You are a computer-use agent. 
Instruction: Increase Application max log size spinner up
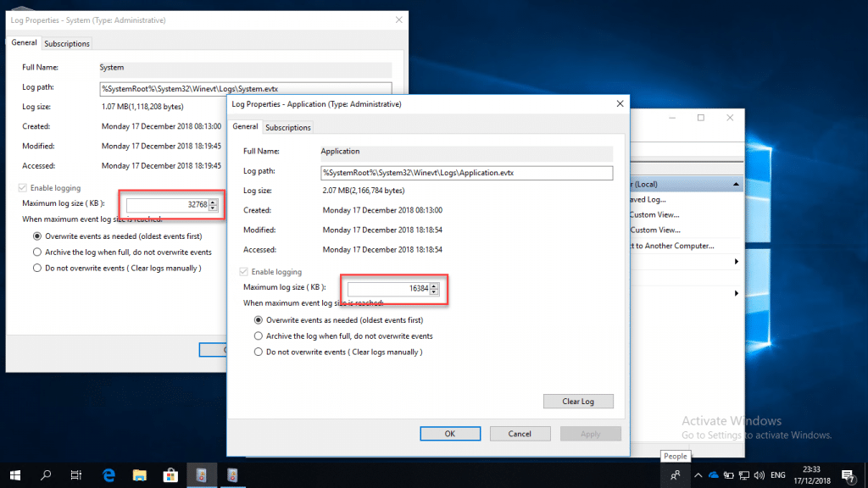coord(434,286)
